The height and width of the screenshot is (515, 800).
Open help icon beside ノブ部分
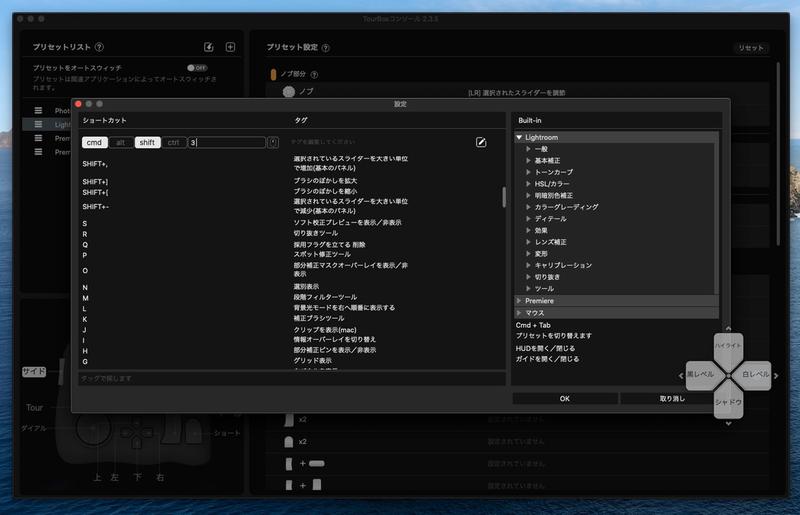(314, 75)
